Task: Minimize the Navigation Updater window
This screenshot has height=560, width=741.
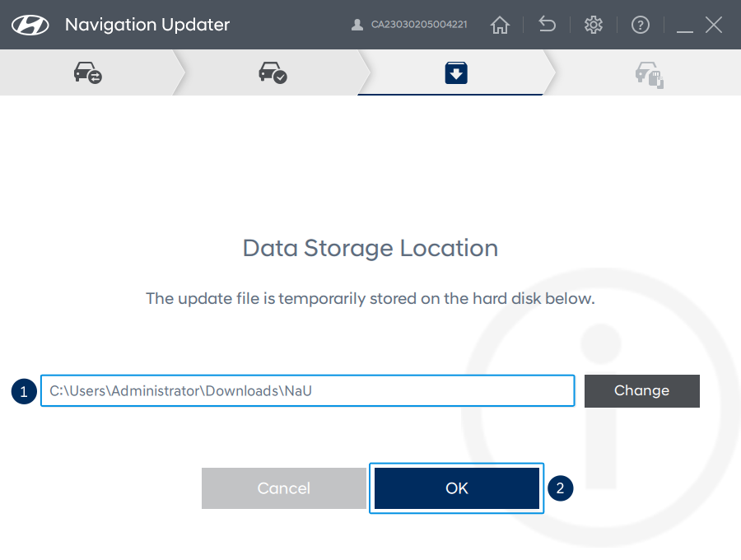Action: [685, 26]
